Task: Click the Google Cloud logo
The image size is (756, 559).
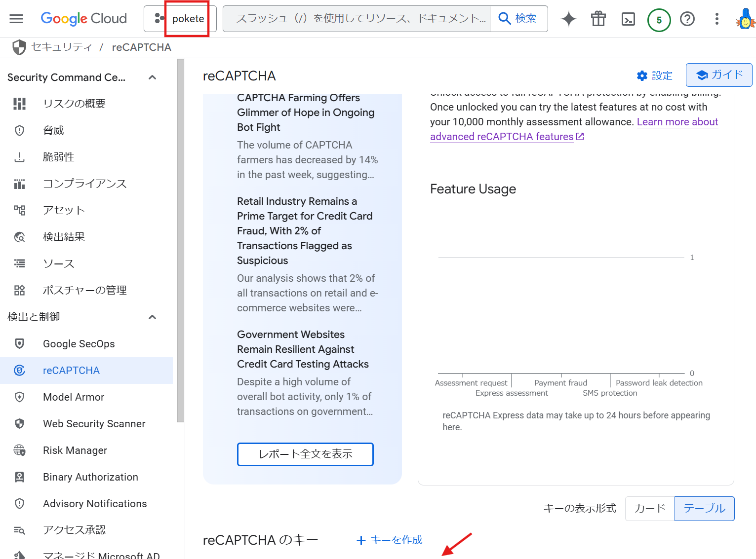Action: pyautogui.click(x=83, y=19)
